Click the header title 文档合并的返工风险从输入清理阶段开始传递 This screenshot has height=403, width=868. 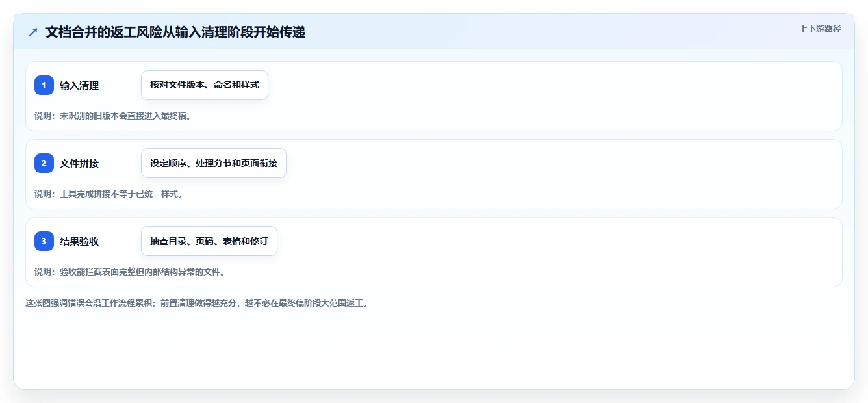pos(175,32)
